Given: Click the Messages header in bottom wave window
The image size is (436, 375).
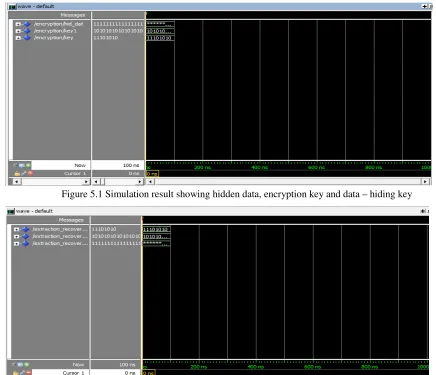Looking at the screenshot, I should pos(71,220).
